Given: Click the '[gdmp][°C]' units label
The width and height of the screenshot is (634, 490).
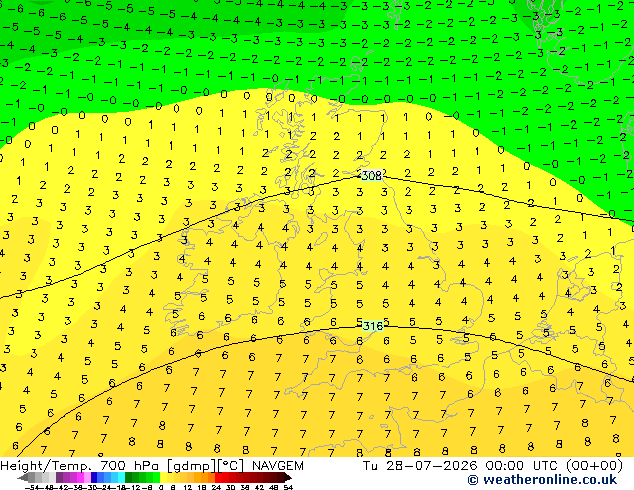Looking at the screenshot, I should (x=205, y=466).
